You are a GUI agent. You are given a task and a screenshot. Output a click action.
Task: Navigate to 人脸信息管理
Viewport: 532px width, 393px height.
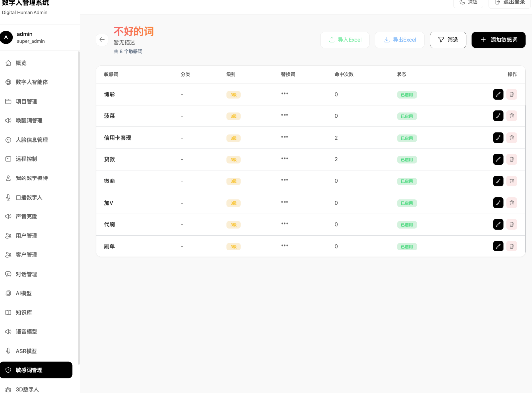(x=36, y=140)
